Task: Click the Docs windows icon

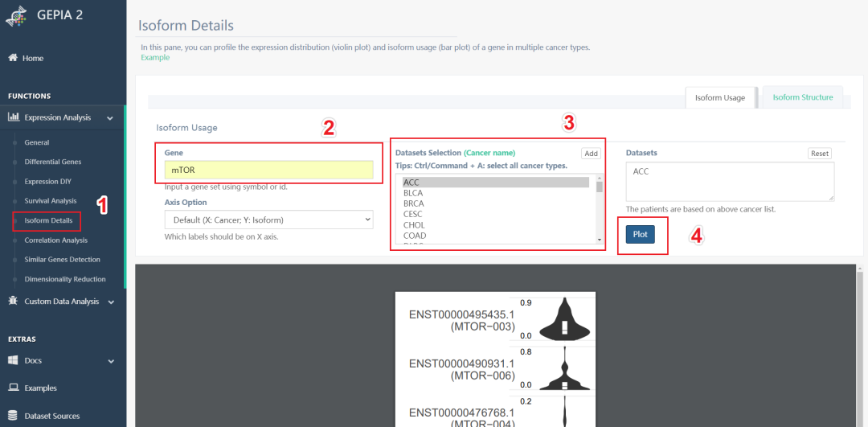Action: point(14,360)
